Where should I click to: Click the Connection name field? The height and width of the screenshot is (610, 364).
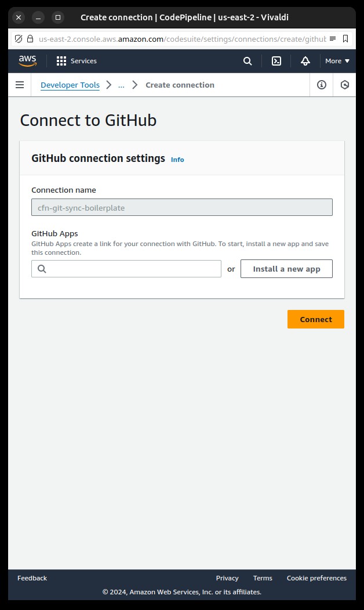(182, 207)
